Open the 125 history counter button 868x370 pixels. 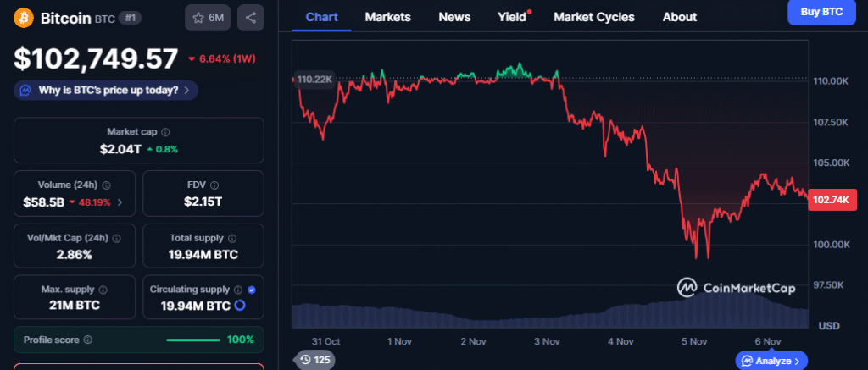tap(314, 361)
